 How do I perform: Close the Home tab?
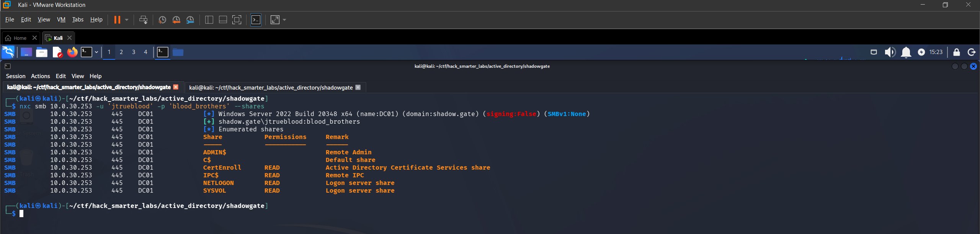(34, 38)
